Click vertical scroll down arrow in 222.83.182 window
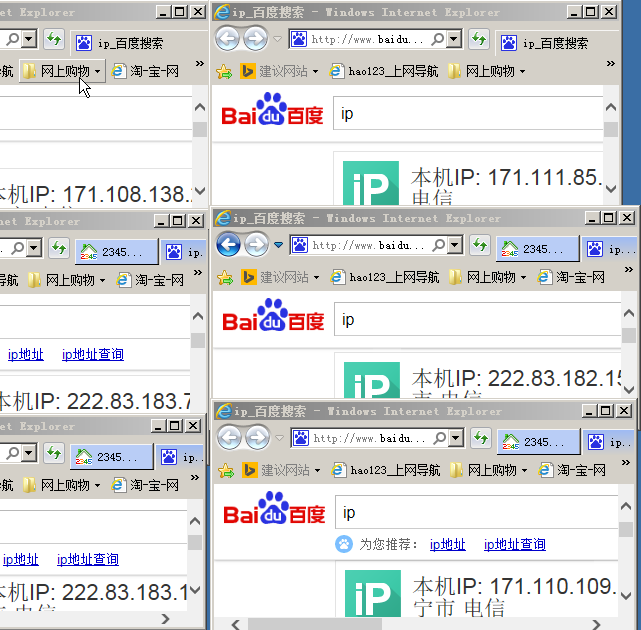The image size is (641, 630). (x=629, y=390)
